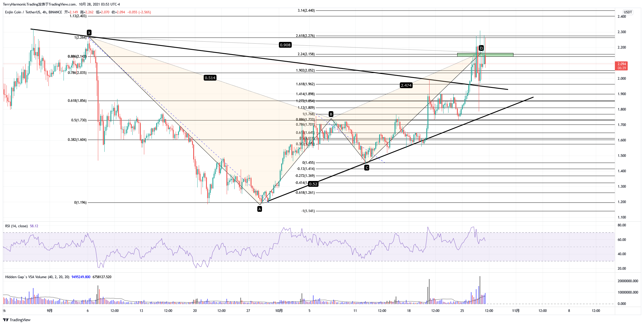Click the 20.00 RSI axis value

pos(622,269)
